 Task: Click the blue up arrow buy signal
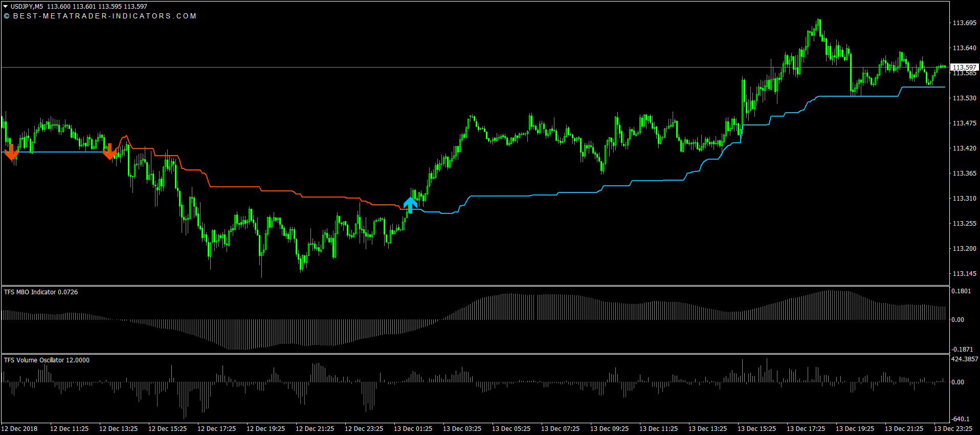tap(410, 205)
